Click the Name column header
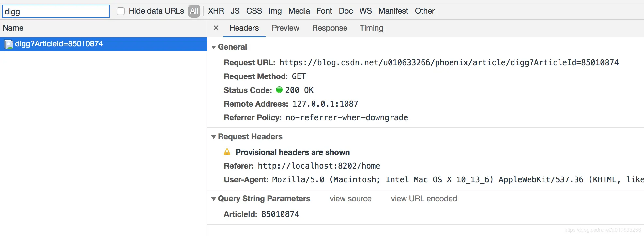The image size is (644, 236). 13,28
